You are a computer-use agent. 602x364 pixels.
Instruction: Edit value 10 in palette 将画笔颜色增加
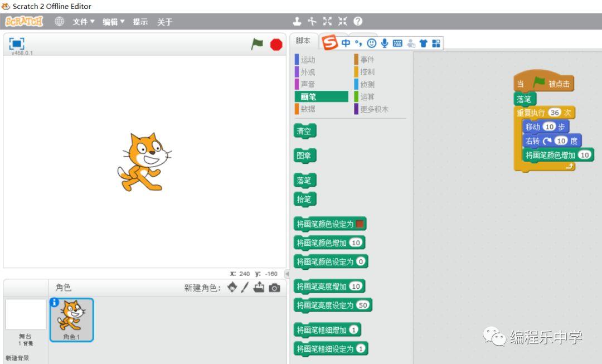point(356,242)
